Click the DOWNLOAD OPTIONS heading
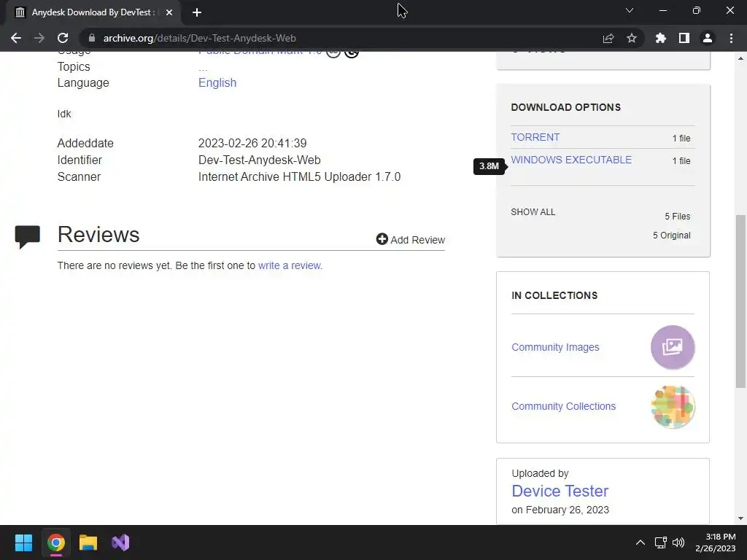 565,107
